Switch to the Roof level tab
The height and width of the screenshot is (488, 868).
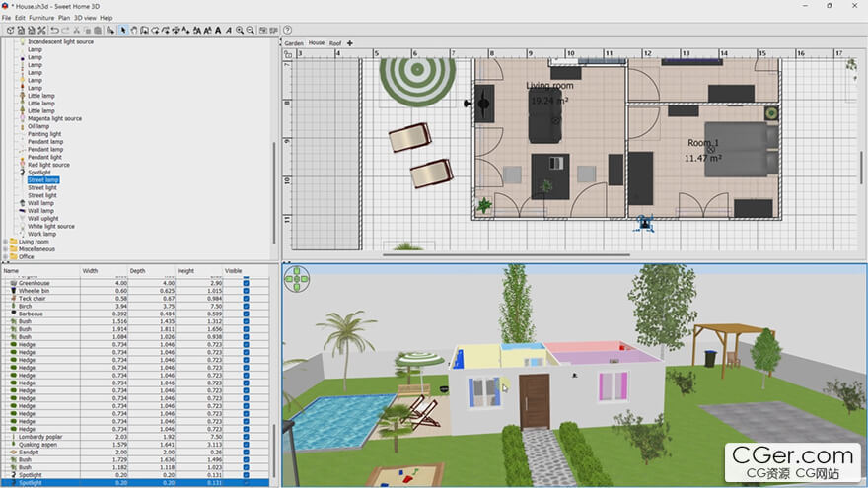click(335, 43)
